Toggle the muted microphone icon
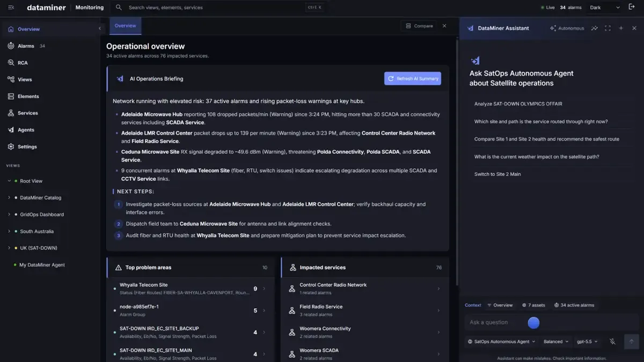644x362 pixels. tap(612, 342)
